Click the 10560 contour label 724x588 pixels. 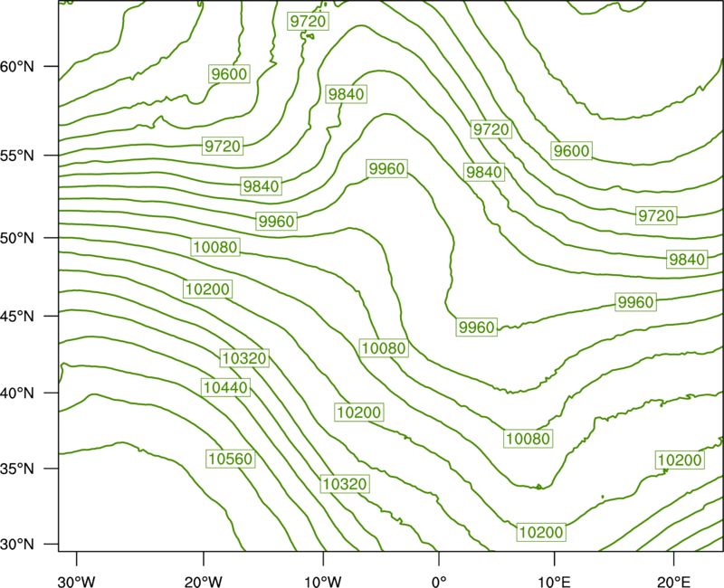click(x=231, y=459)
